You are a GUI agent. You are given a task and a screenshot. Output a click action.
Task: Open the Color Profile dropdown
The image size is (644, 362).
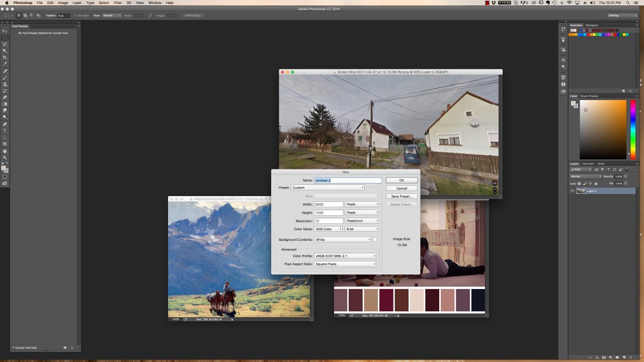pos(345,256)
